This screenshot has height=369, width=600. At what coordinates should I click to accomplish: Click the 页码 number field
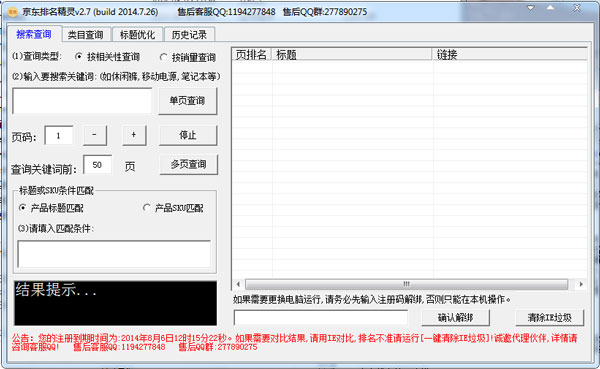click(59, 135)
